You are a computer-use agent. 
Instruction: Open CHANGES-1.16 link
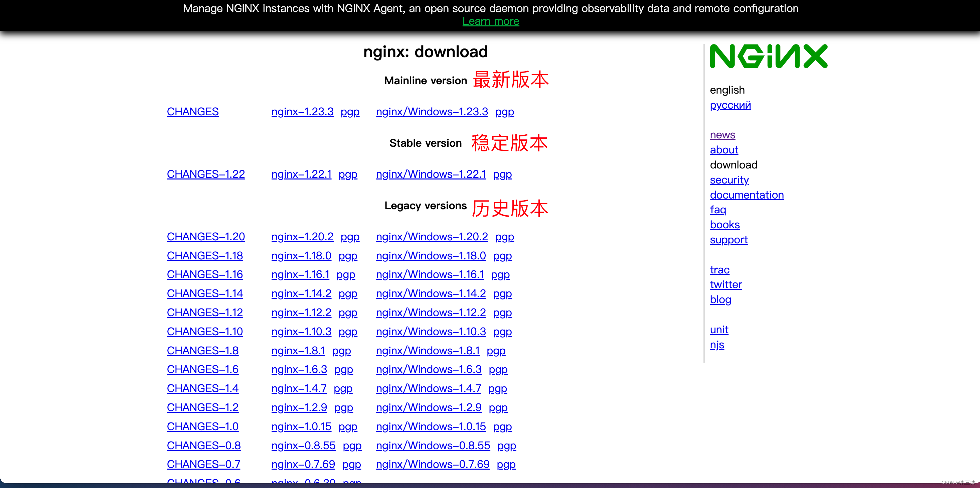205,274
